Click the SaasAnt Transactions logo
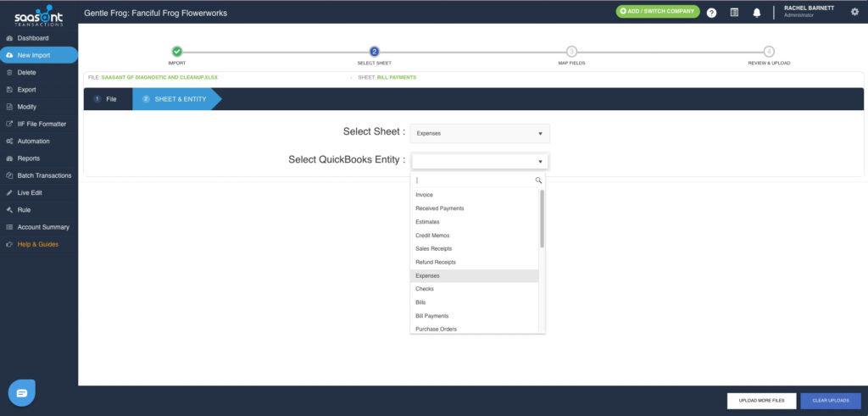This screenshot has width=868, height=416. coord(38,15)
